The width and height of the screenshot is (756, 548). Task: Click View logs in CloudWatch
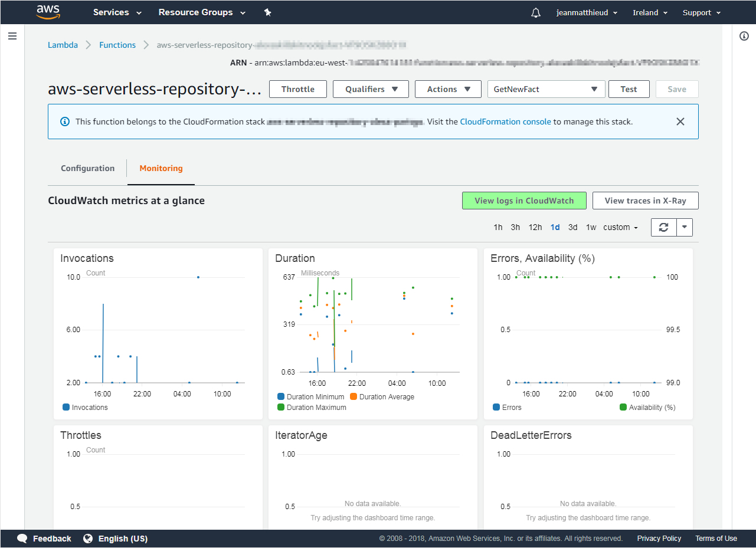point(524,201)
